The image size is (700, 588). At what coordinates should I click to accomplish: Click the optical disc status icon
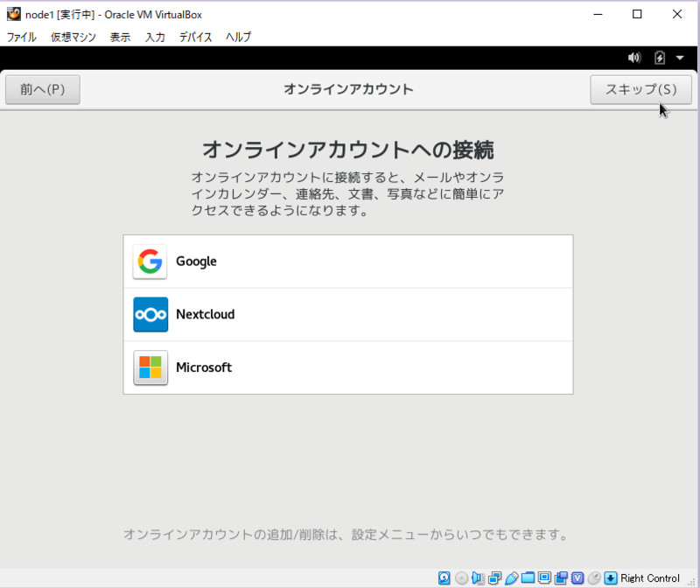[x=461, y=578]
